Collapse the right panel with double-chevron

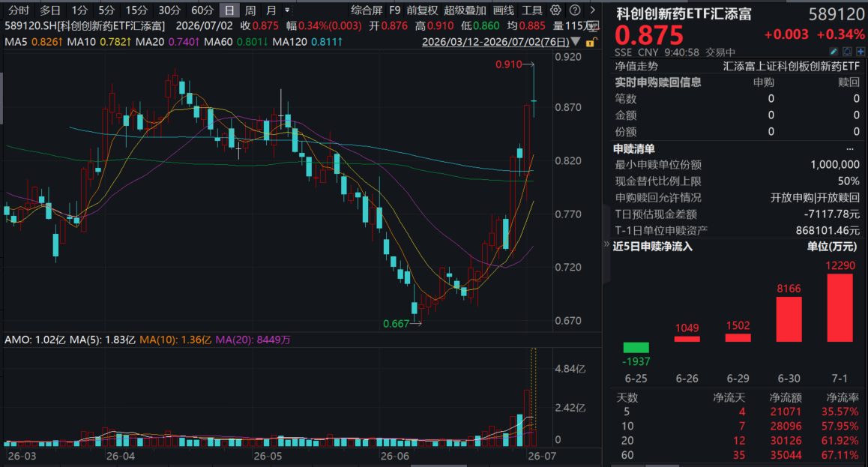[x=606, y=244]
